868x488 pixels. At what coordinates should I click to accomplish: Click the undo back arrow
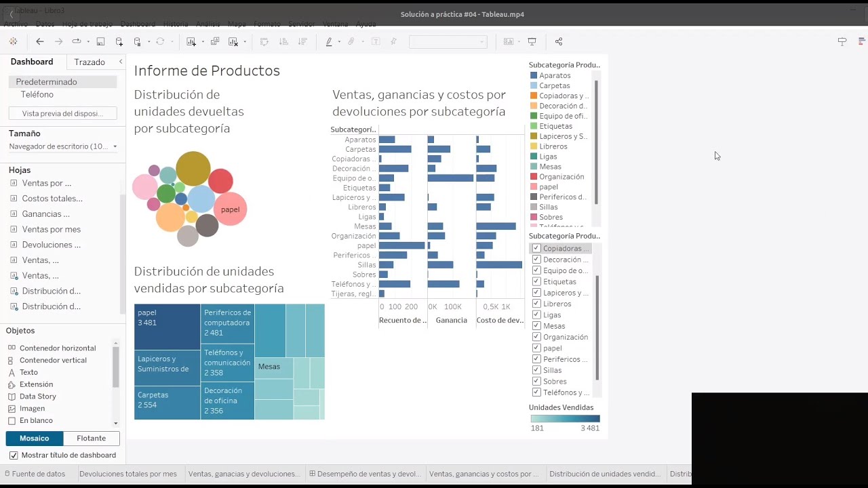(40, 41)
